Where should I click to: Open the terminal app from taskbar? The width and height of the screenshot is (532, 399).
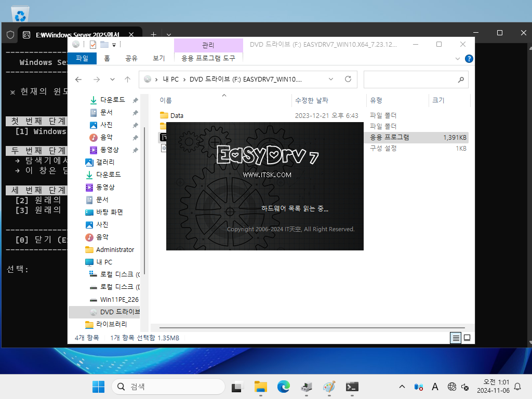click(352, 387)
